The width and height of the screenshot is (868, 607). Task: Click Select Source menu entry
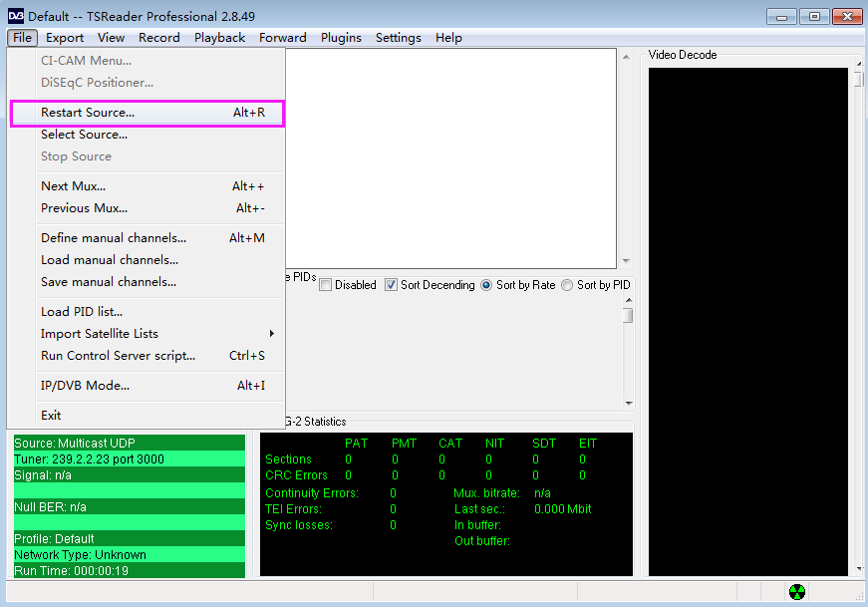(x=84, y=135)
